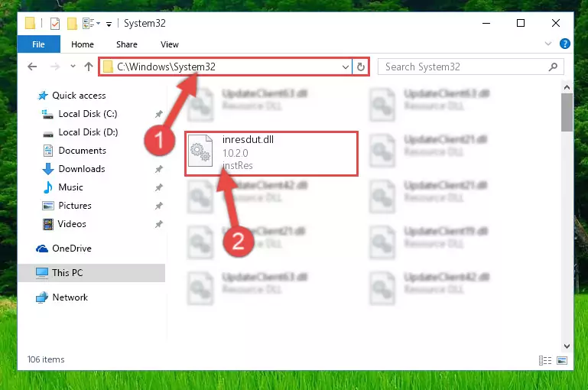This screenshot has width=588, height=390.
Task: Select Network in the navigation pane
Action: pos(70,297)
